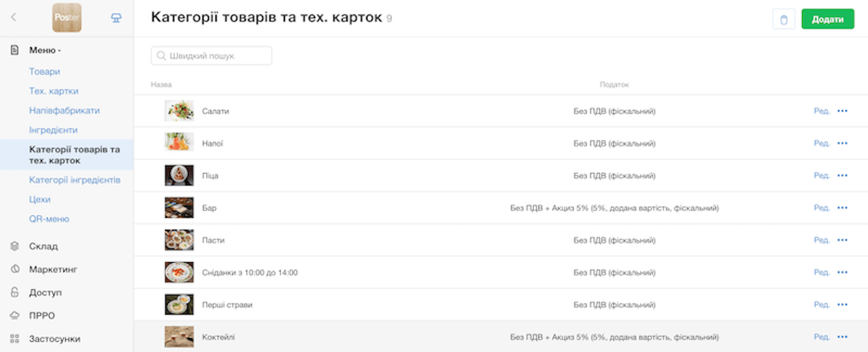Open the Маркетинг section icon
868x352 pixels.
click(x=14, y=269)
